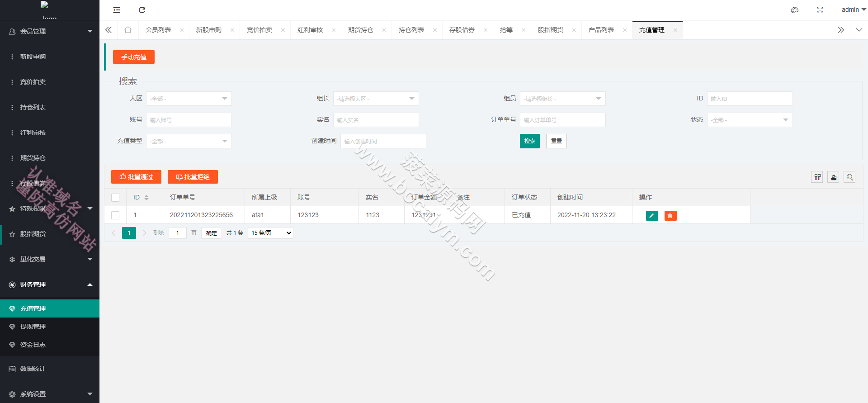Open the column filter grid icon
Image resolution: width=868 pixels, height=403 pixels.
[817, 177]
